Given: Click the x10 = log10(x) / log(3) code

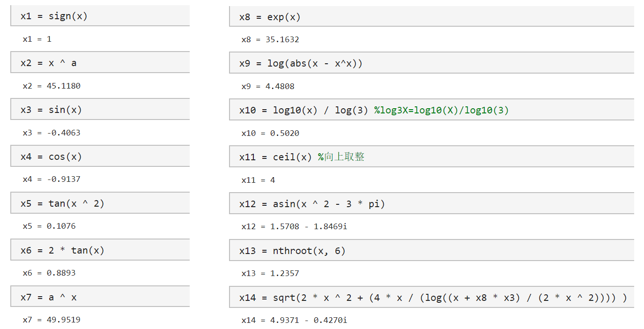Looking at the screenshot, I should click(303, 111).
